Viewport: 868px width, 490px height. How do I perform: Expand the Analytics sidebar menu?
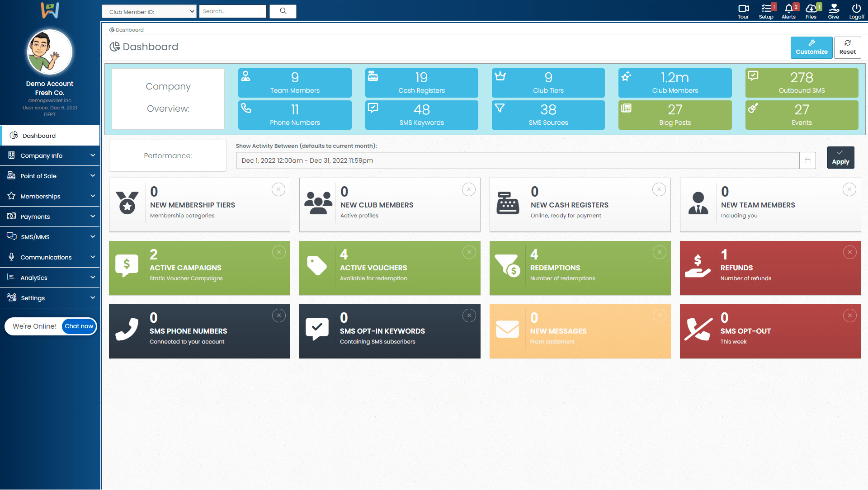pyautogui.click(x=50, y=278)
